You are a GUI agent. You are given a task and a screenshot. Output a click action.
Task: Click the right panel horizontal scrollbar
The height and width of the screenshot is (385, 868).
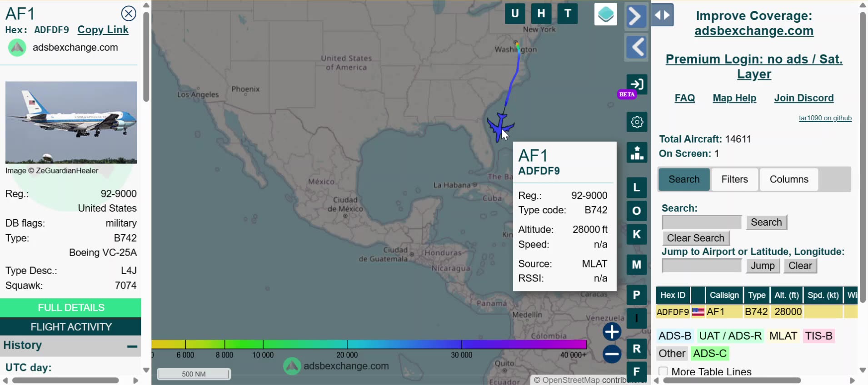point(732,380)
